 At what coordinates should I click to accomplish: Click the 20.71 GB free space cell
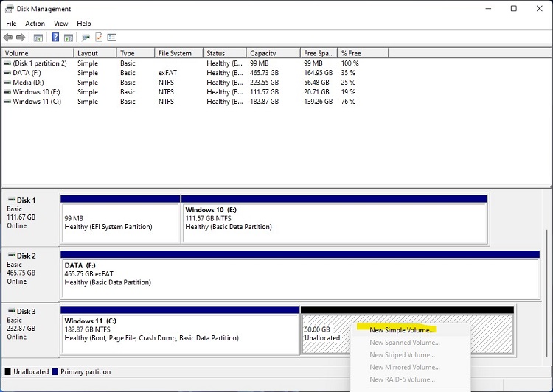pos(316,92)
